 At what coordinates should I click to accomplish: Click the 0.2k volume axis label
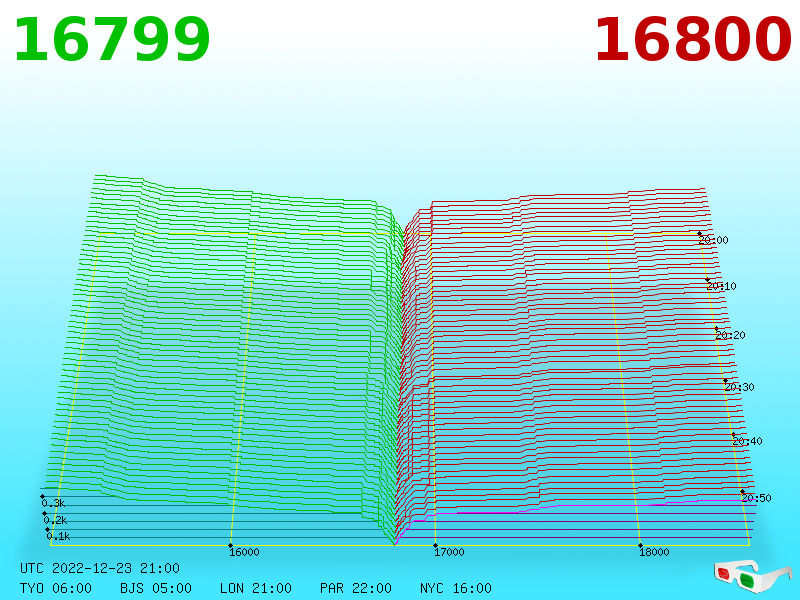pos(55,520)
